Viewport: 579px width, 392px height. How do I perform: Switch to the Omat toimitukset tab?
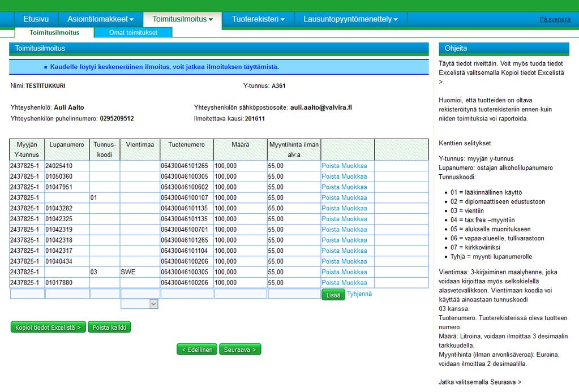point(134,32)
